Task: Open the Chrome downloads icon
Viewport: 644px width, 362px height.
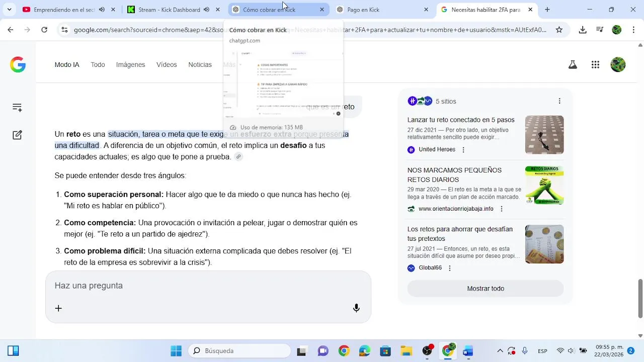Action: pos(583,30)
